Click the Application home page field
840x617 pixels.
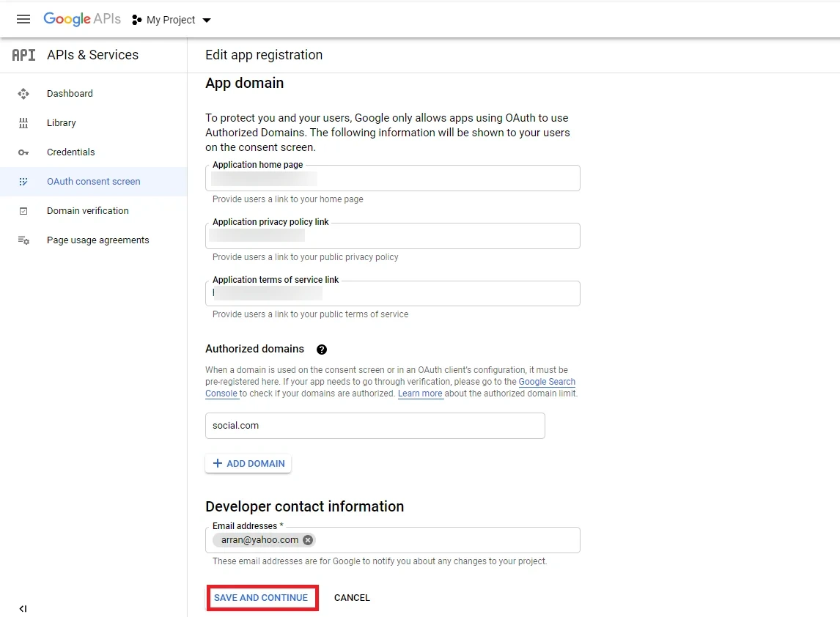coord(393,178)
